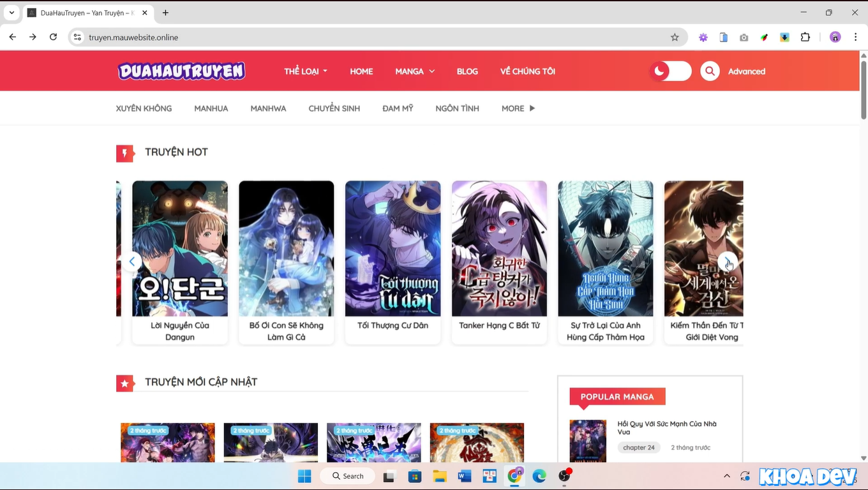Click the image downloader extension icon
This screenshot has width=868, height=490.
[x=785, y=38]
